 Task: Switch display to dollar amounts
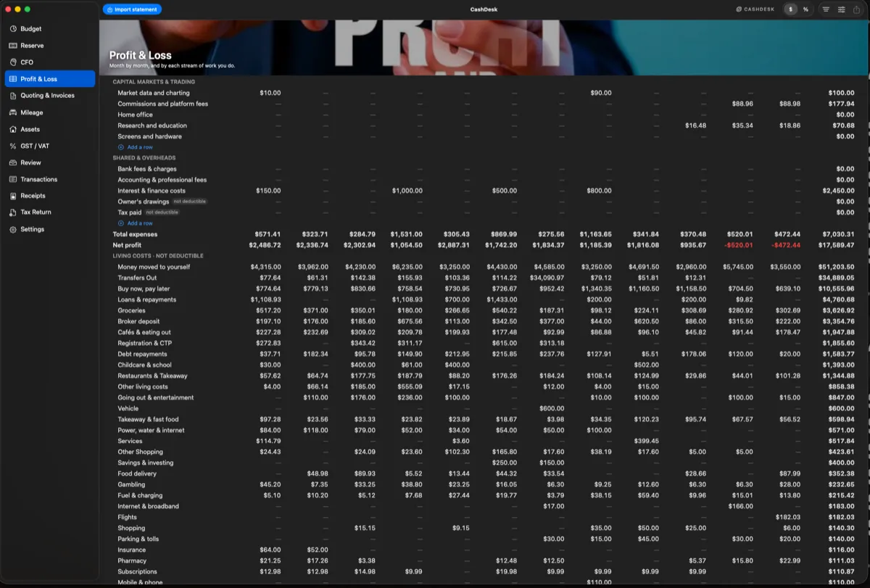[790, 9]
